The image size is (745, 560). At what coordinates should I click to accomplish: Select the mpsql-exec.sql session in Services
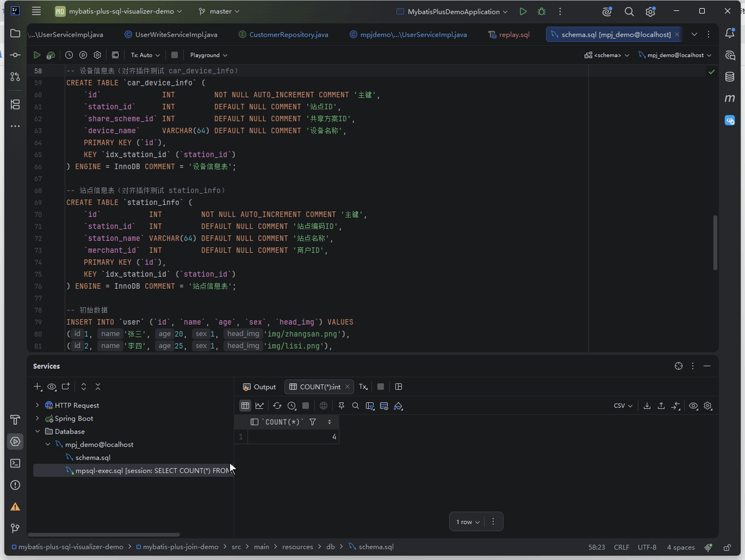click(x=134, y=470)
